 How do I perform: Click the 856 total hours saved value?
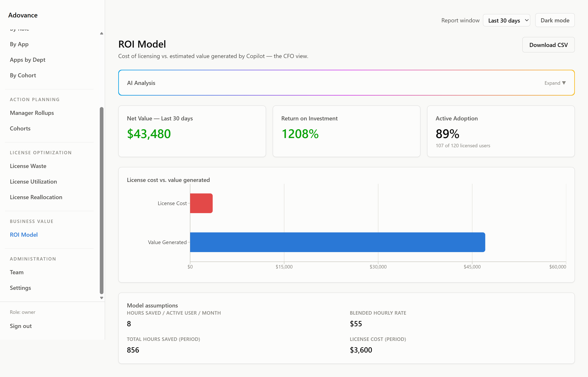click(133, 350)
